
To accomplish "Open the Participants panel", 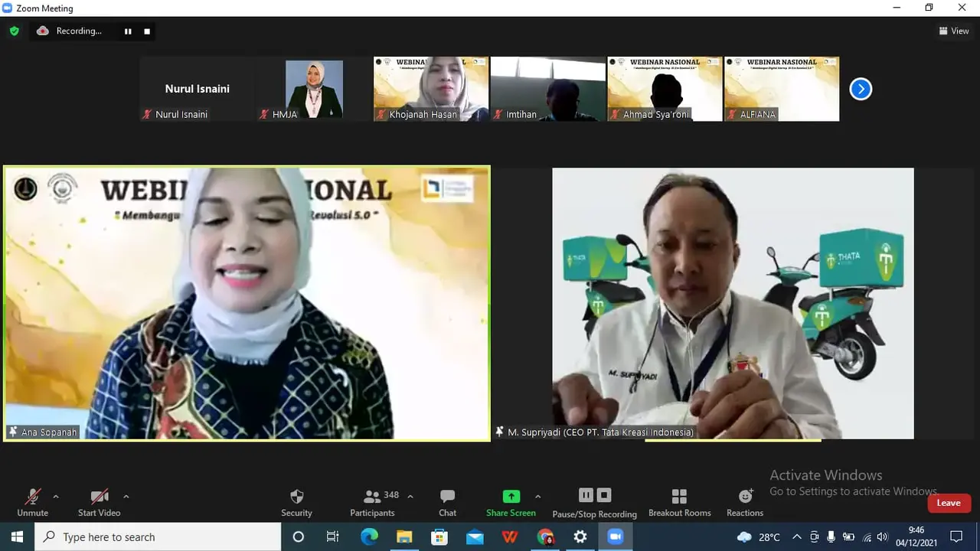I will tap(372, 503).
